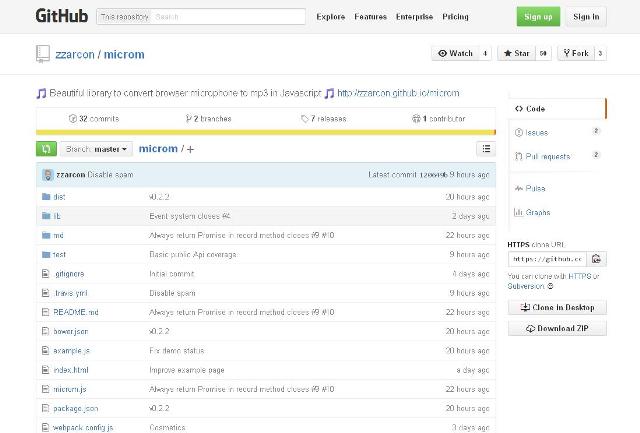The width and height of the screenshot is (640, 433).
Task: View the 32 commits
Action: [94, 119]
